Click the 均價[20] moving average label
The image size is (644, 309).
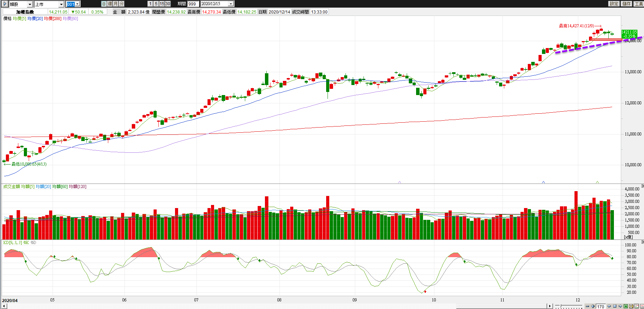pyautogui.click(x=35, y=19)
